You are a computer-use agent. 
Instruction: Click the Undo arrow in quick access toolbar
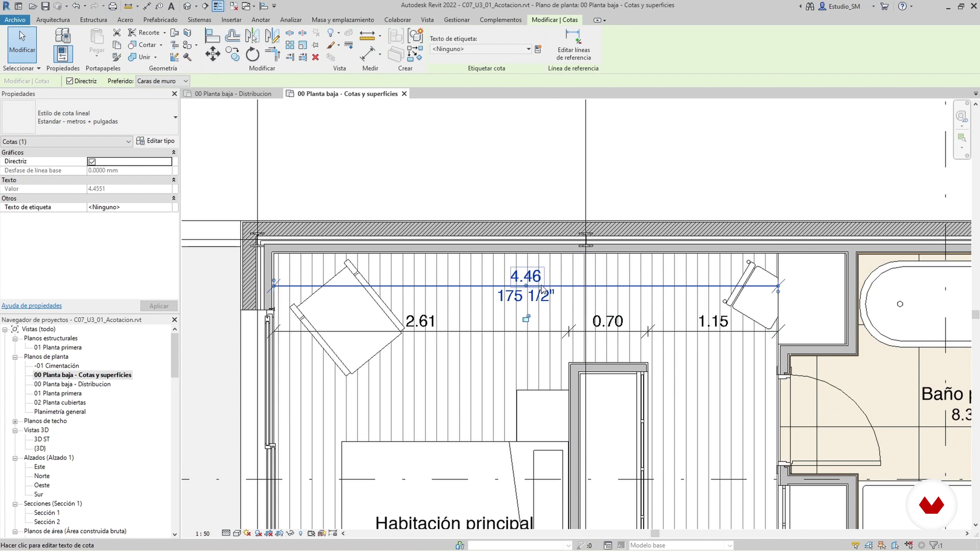pos(76,6)
